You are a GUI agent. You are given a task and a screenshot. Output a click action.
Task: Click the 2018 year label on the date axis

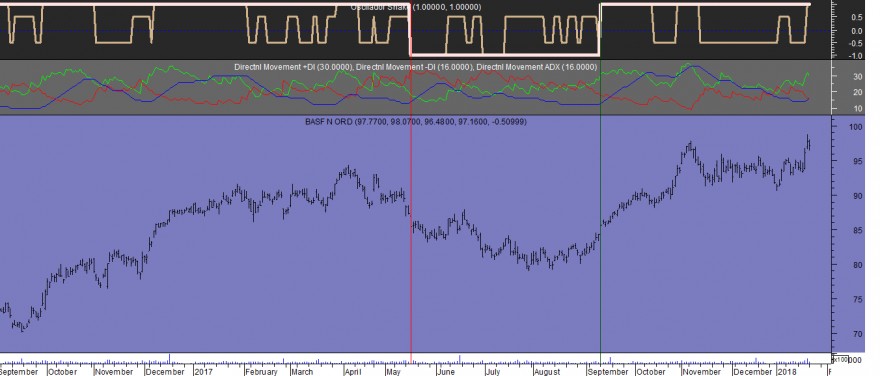(787, 372)
